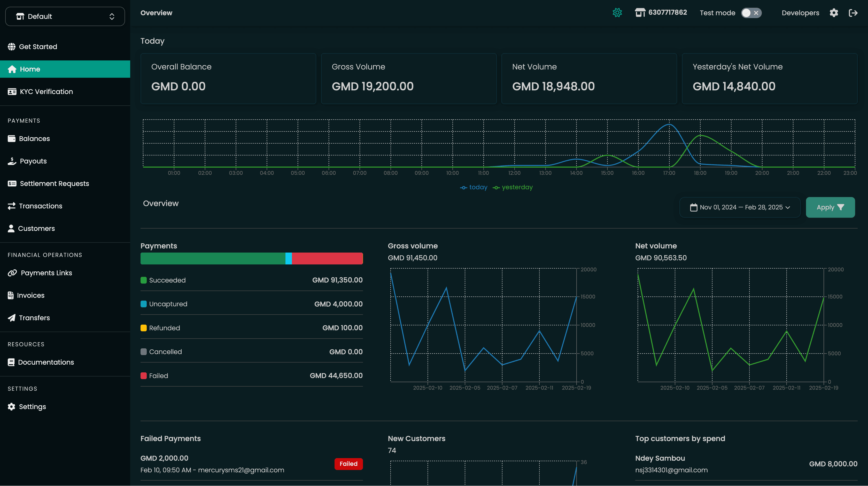Click nsj3314301@gmail.com email text
The width and height of the screenshot is (868, 486).
(671, 470)
